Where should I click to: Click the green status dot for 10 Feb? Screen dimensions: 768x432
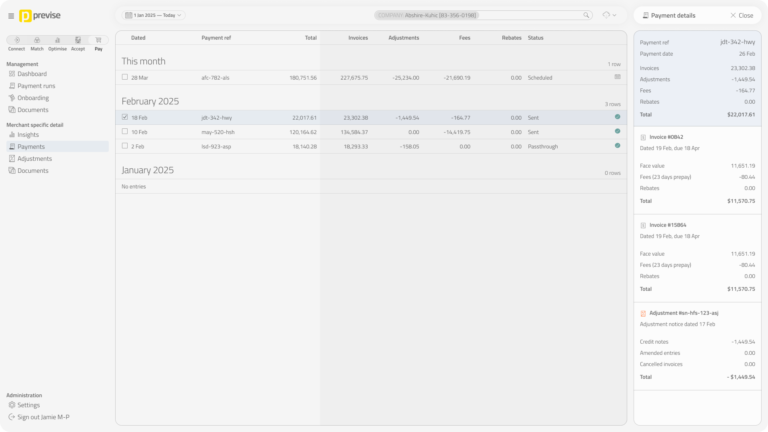coord(617,132)
